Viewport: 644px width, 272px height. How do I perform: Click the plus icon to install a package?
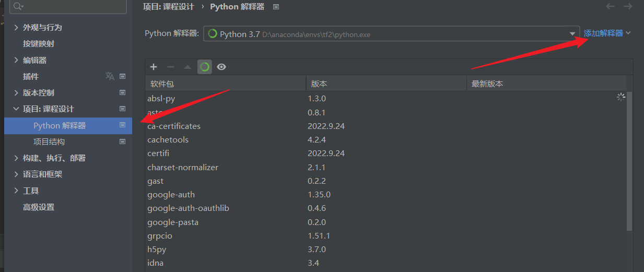coord(154,67)
